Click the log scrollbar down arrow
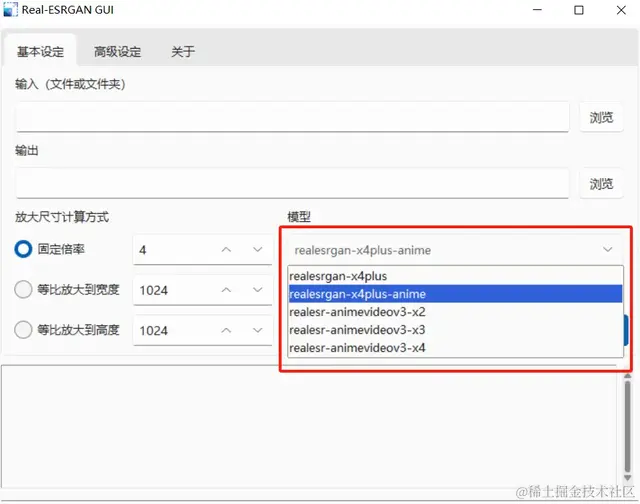The height and width of the screenshot is (504, 640). click(628, 478)
